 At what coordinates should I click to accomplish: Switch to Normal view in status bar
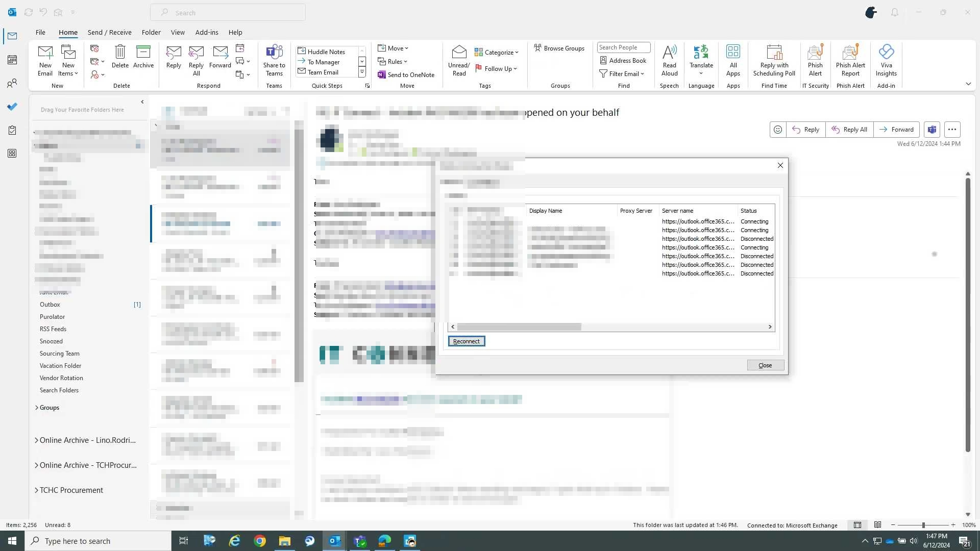tap(857, 525)
